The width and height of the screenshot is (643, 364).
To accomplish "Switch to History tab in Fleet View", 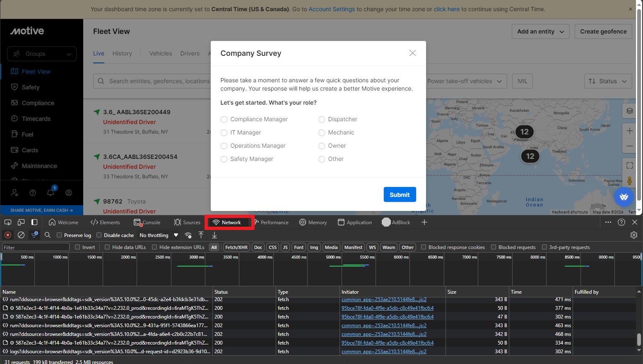I will [122, 53].
